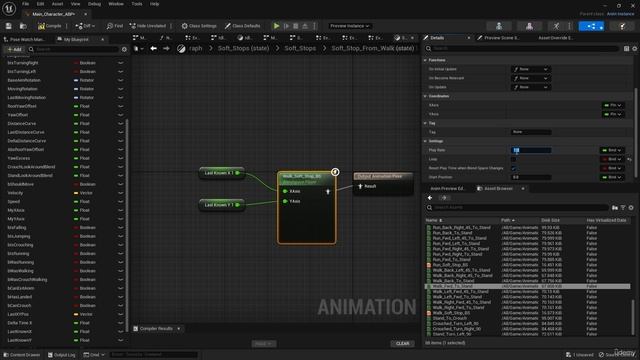Click the Add variable button

click(14, 49)
